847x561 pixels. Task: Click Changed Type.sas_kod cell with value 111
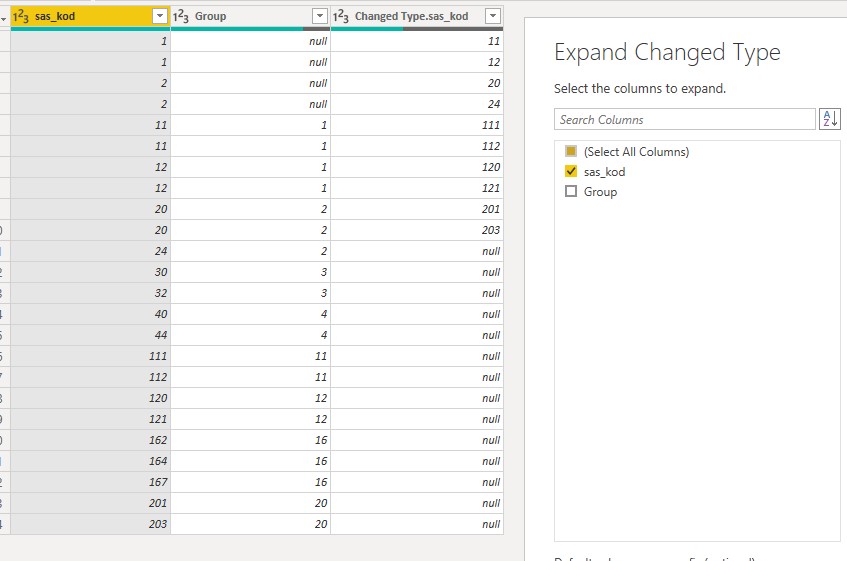(416, 125)
